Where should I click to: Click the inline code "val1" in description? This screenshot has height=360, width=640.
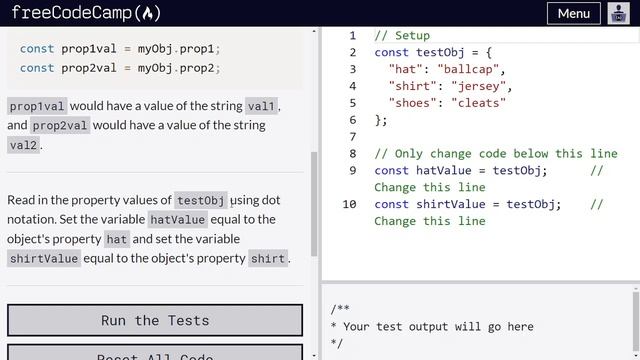coord(261,106)
